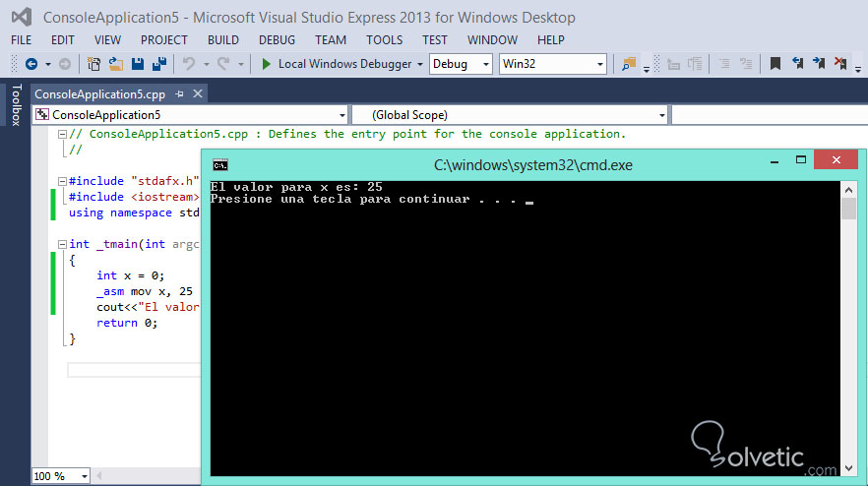Close the ConsoleApplication5.cpp tab
Screen dimensions: 868x486
coord(198,94)
